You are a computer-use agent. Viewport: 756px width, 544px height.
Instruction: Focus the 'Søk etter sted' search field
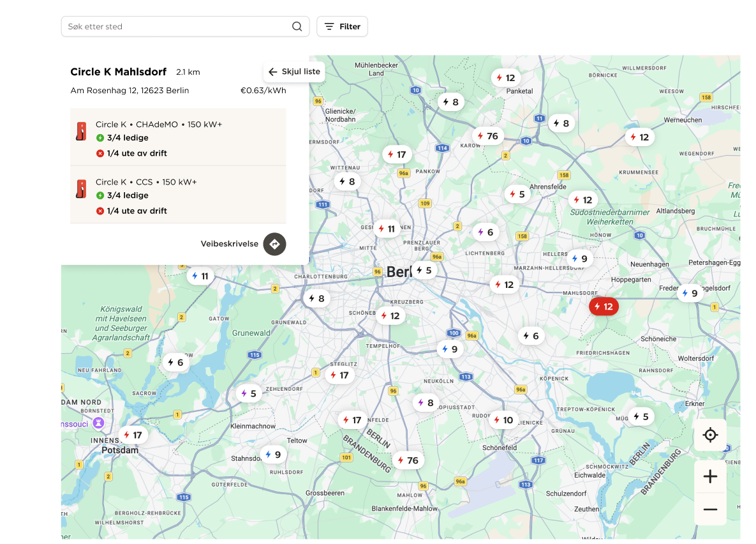(185, 27)
